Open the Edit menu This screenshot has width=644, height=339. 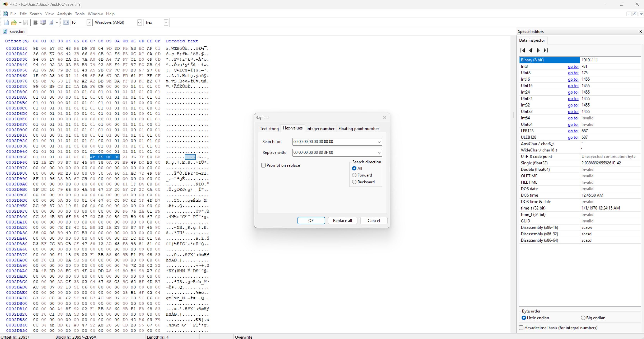(x=23, y=14)
